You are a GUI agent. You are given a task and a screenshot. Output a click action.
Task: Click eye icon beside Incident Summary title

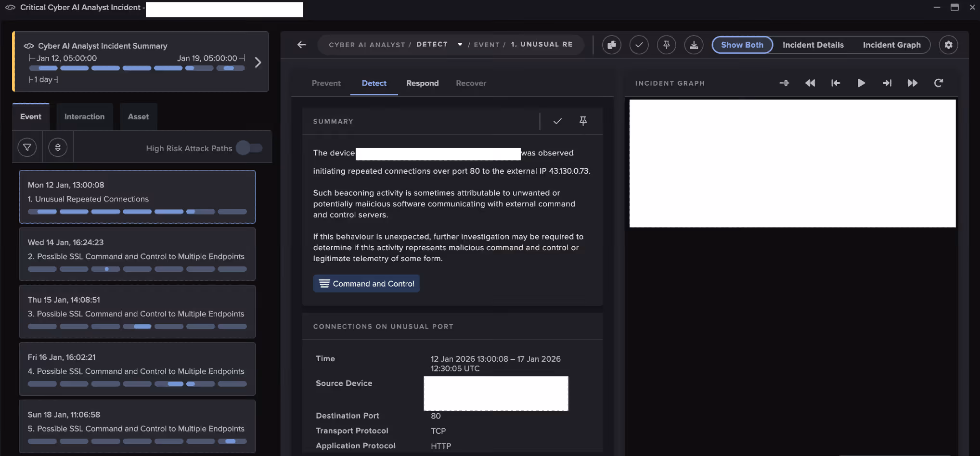point(29,46)
